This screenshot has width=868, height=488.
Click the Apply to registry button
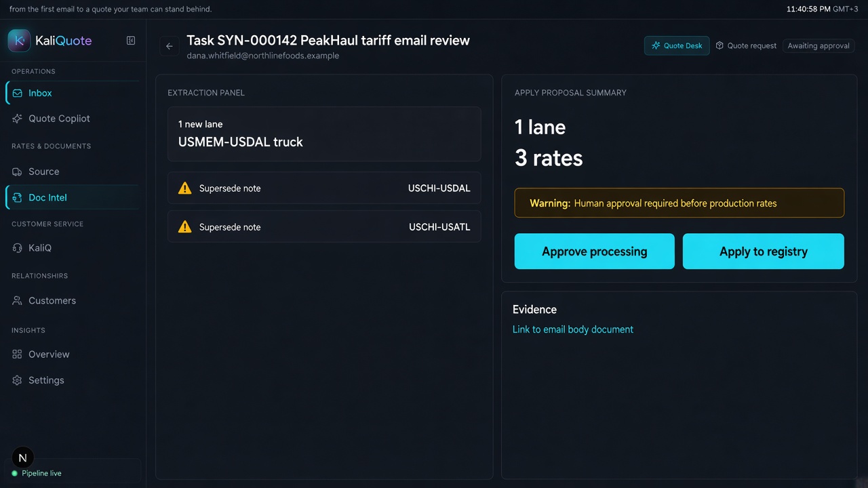pos(764,251)
